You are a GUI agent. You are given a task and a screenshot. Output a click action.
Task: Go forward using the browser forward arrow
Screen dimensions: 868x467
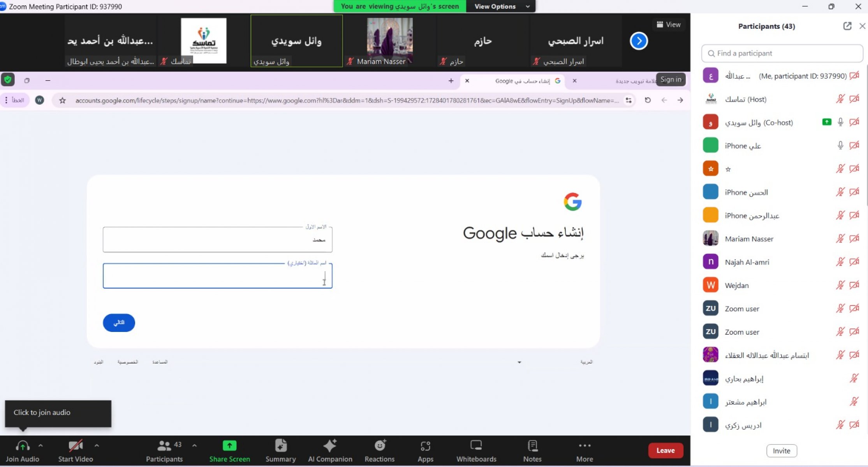[x=680, y=100]
